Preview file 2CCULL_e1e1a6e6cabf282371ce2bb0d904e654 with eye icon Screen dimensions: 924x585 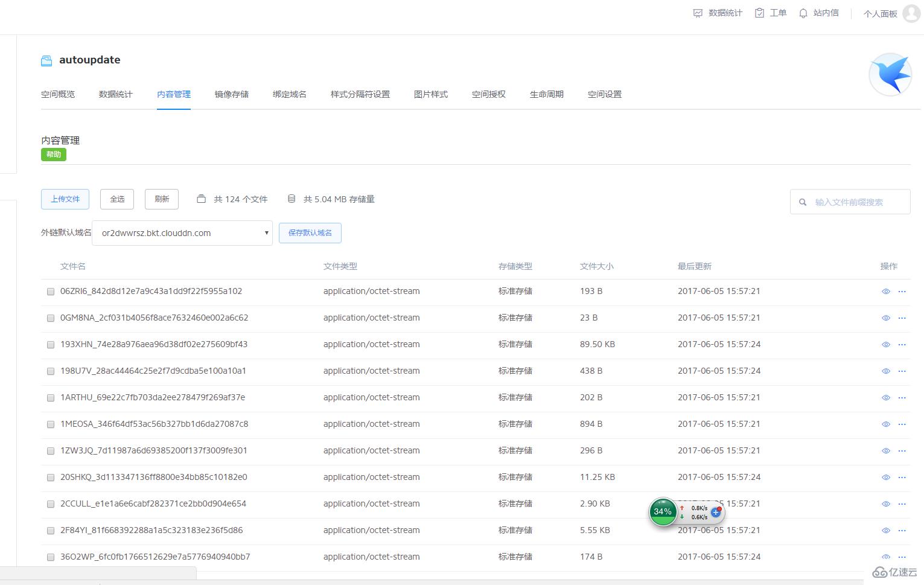pos(886,504)
